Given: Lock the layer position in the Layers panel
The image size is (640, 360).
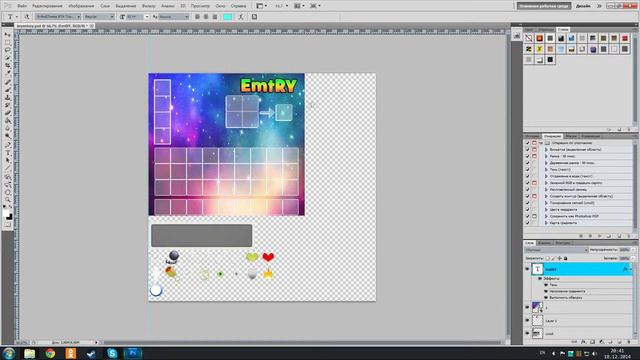Looking at the screenshot, I should (x=560, y=258).
